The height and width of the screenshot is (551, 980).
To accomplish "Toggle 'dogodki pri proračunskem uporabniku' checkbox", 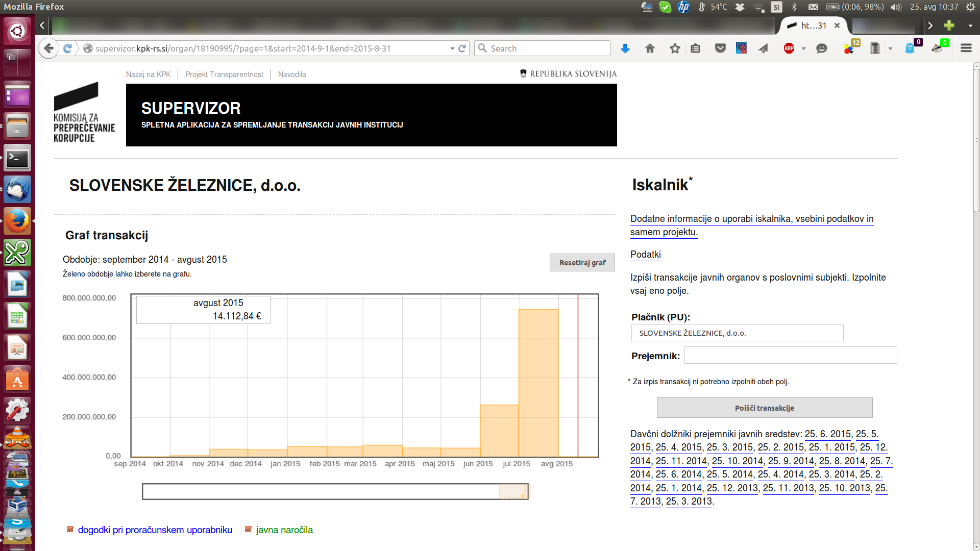I will click(70, 530).
